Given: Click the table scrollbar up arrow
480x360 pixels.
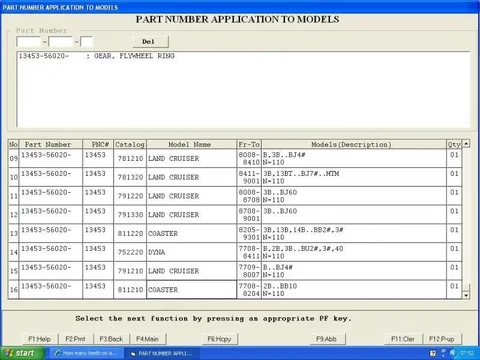Looking at the screenshot, I should [466, 144].
